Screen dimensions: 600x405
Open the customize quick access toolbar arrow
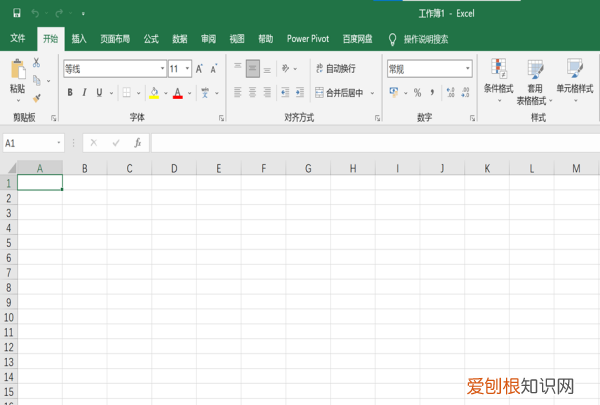point(83,14)
